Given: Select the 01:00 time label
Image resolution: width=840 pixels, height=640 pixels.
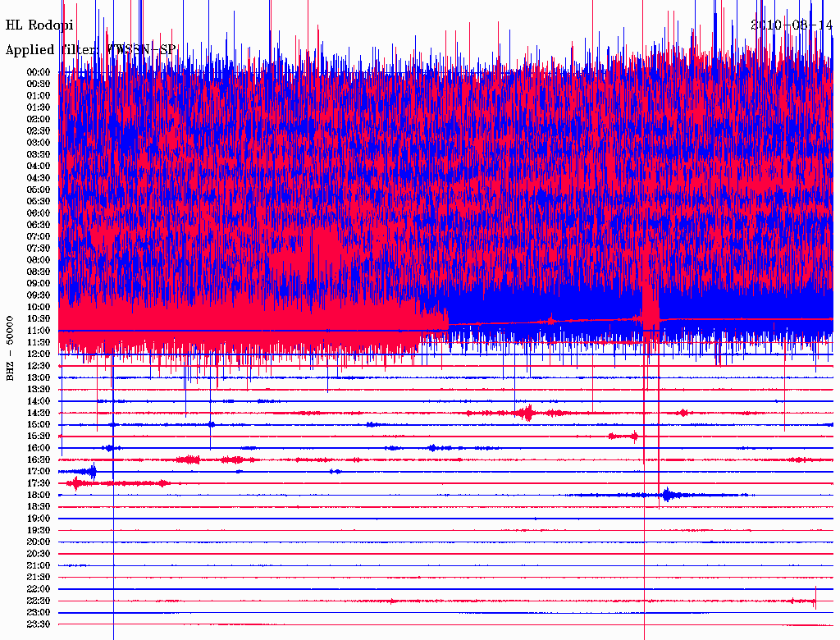Looking at the screenshot, I should click(x=39, y=95).
